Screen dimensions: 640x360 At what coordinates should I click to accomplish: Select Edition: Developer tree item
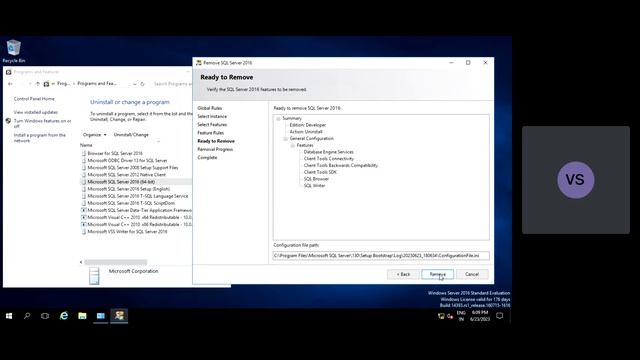click(308, 125)
